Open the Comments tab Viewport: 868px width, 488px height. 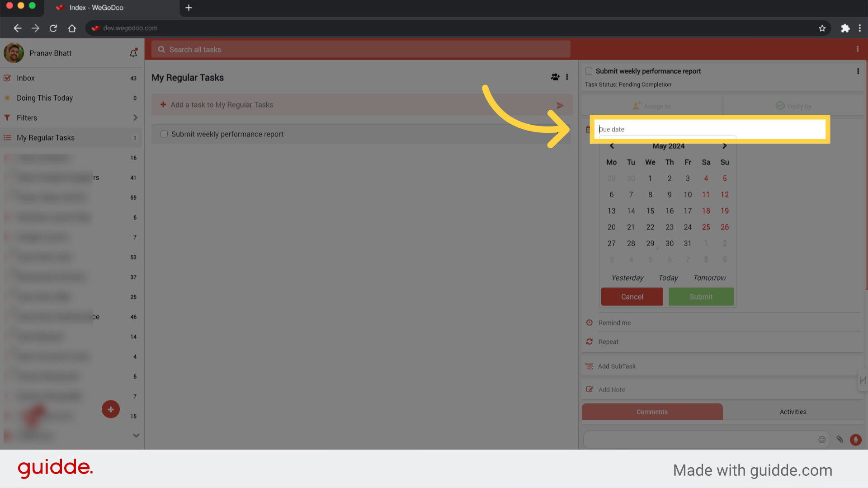point(652,412)
